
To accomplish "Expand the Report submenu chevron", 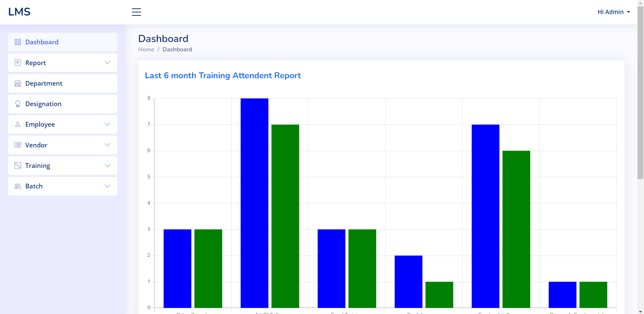I will click(x=107, y=62).
